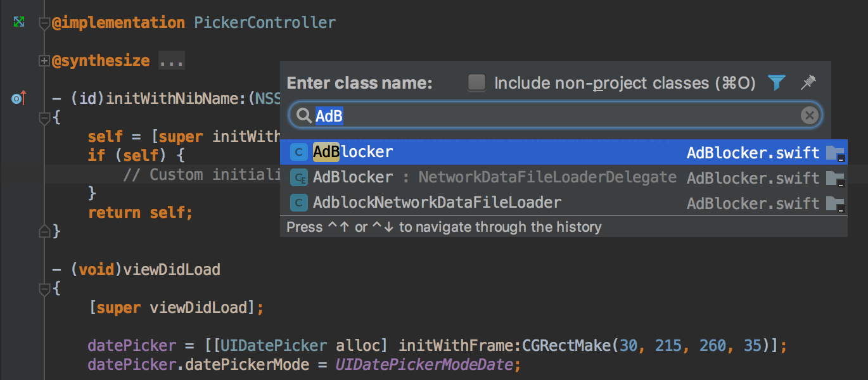Viewport: 868px width, 380px height.
Task: Click extension icon beside AdBlocker delegate entry
Action: (298, 178)
